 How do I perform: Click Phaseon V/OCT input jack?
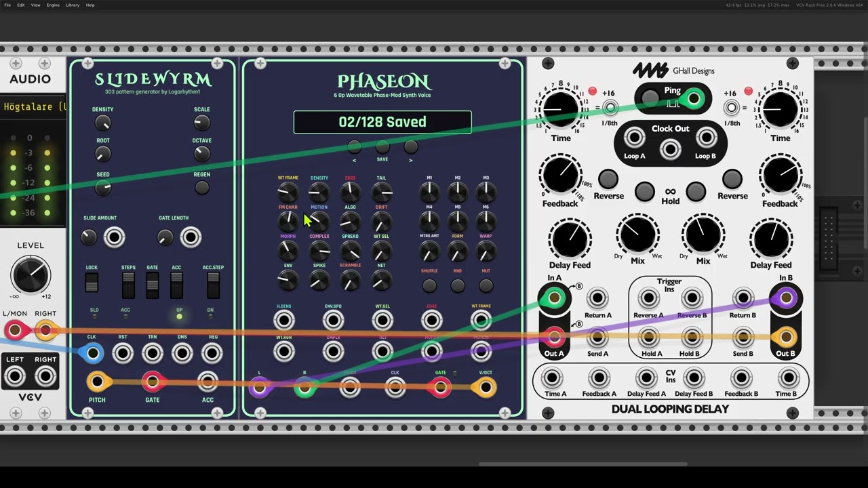[x=486, y=388]
